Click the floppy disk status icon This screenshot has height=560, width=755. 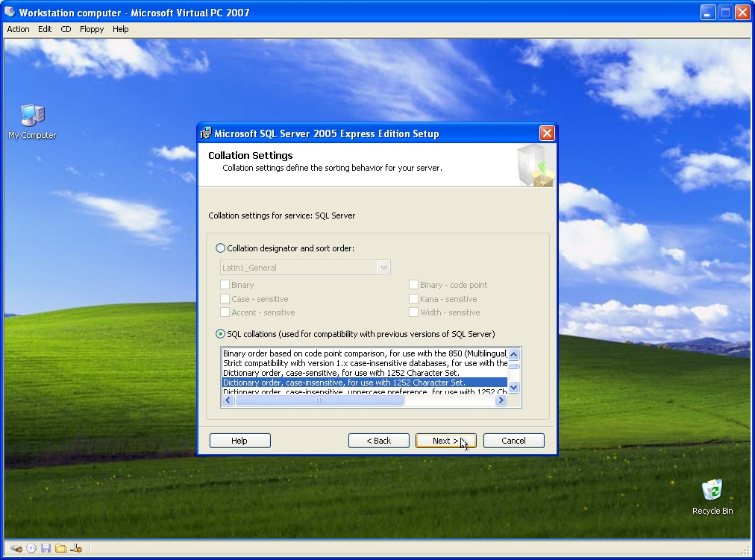[46, 548]
